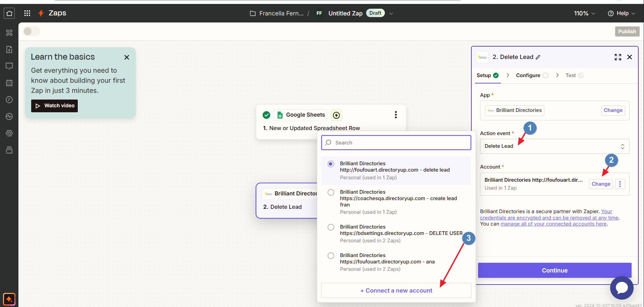Open manage all connected accounts link
644x307 pixels.
[553, 224]
